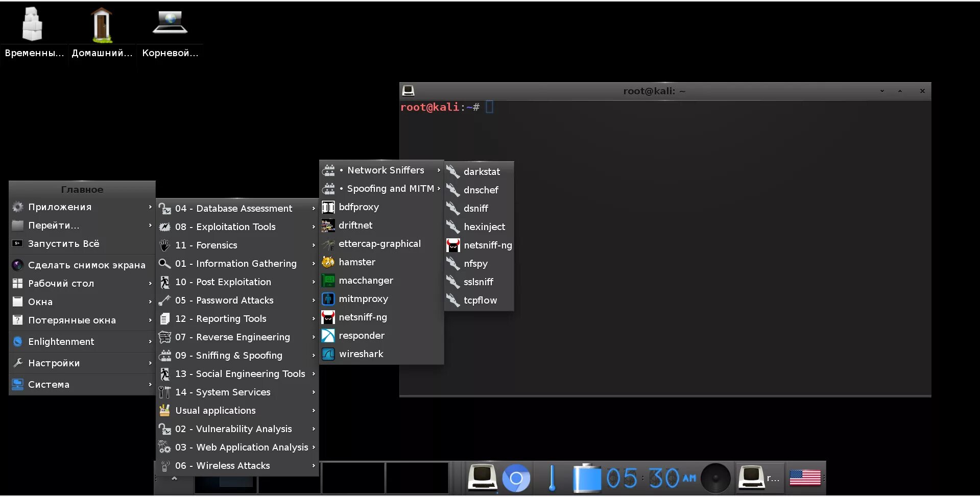This screenshot has width=980, height=497.
Task: Click the terminal window icon in title bar
Action: (408, 91)
